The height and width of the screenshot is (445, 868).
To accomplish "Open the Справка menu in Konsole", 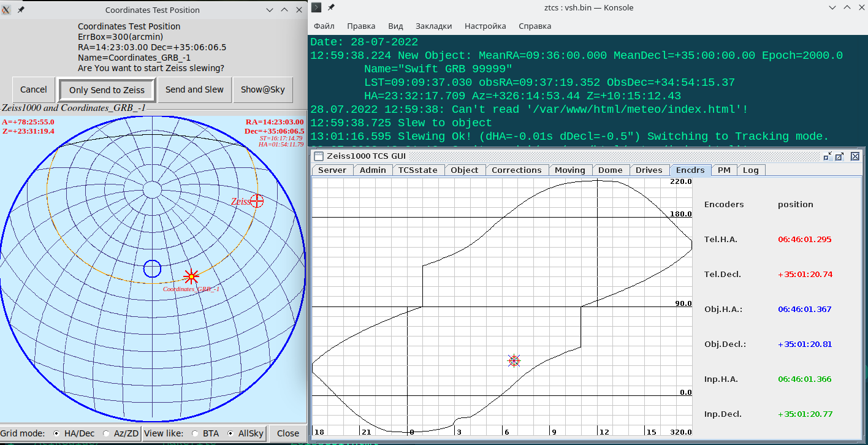I will coord(535,26).
